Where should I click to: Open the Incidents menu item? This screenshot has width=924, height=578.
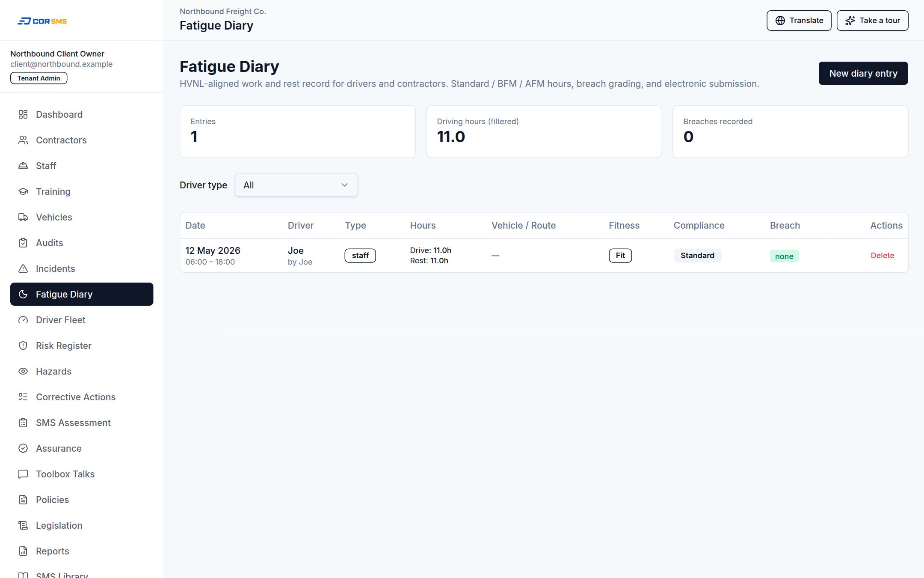point(82,268)
